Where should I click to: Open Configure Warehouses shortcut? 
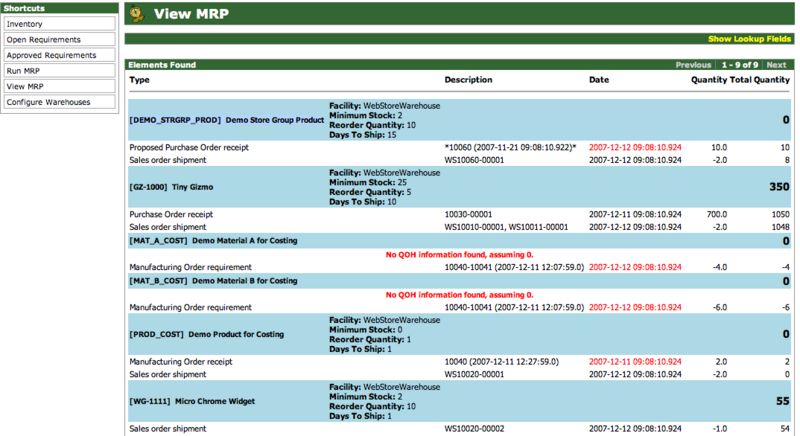click(x=60, y=102)
